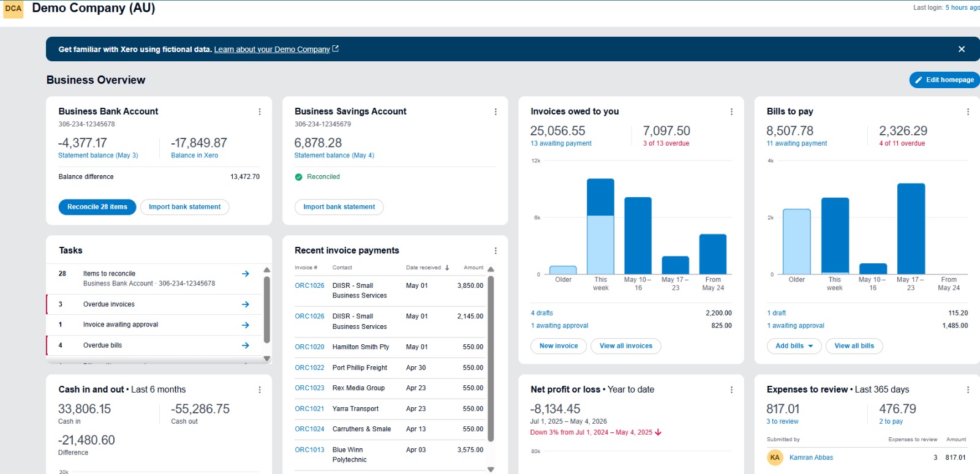
Task: Open invoice ORC1023 Rex Media Group
Action: (x=309, y=388)
